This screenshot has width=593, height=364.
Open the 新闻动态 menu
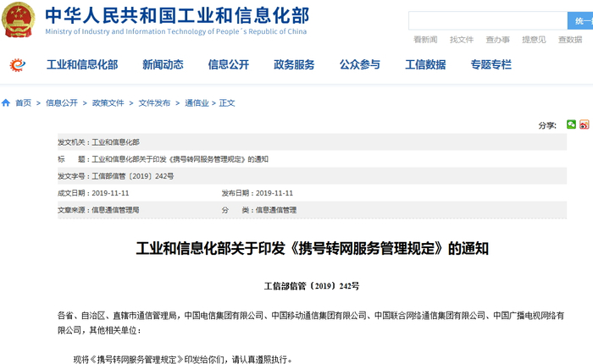coord(163,65)
